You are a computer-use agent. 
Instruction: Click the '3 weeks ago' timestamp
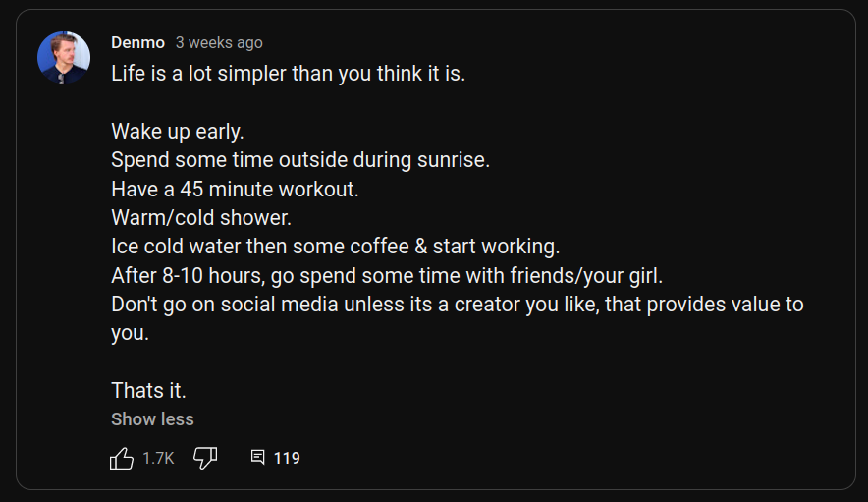[219, 42]
